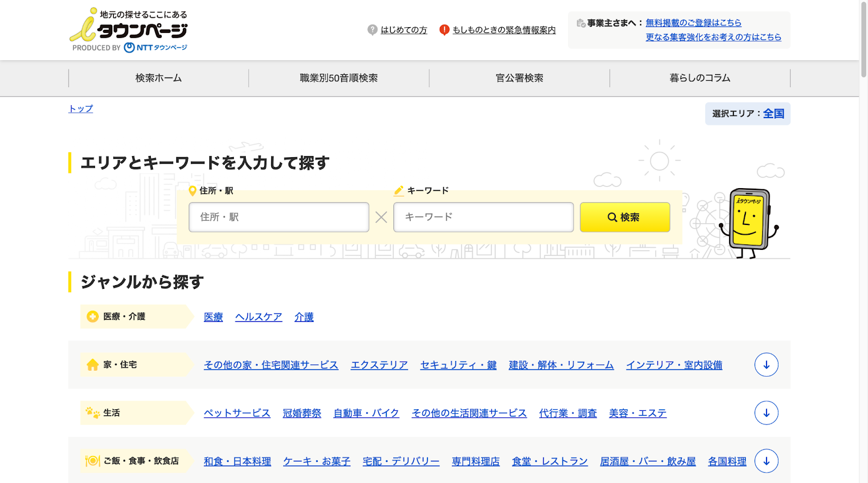Open the 専門料理店 link
Screen dimensions: 868x483
point(476,461)
